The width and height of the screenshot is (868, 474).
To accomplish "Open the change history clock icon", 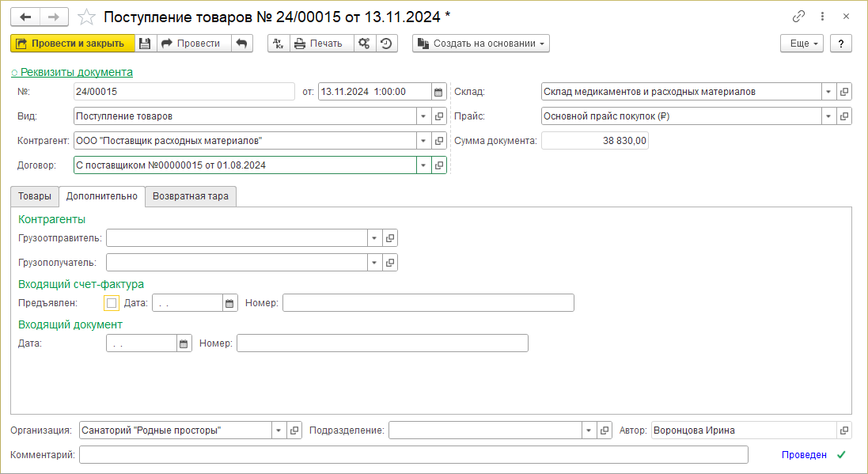I will click(386, 44).
